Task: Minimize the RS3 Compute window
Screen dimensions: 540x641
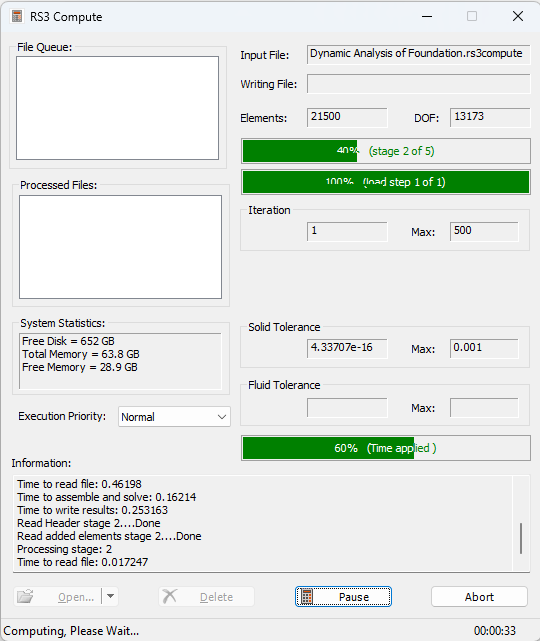Action: tap(427, 16)
